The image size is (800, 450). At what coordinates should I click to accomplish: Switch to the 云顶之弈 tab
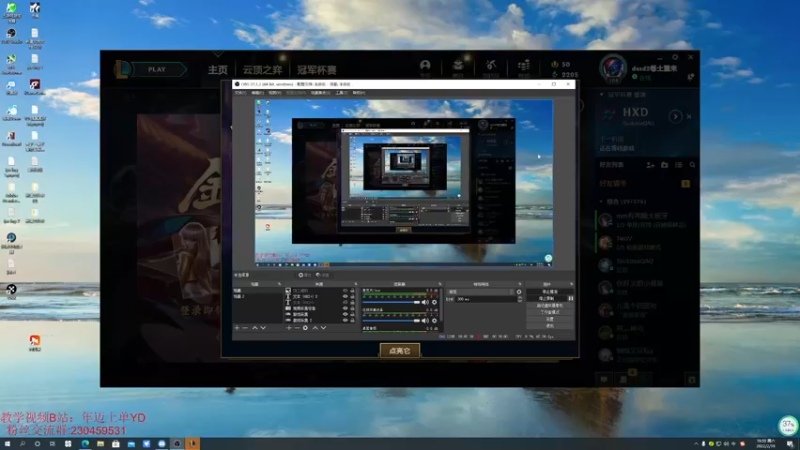262,70
